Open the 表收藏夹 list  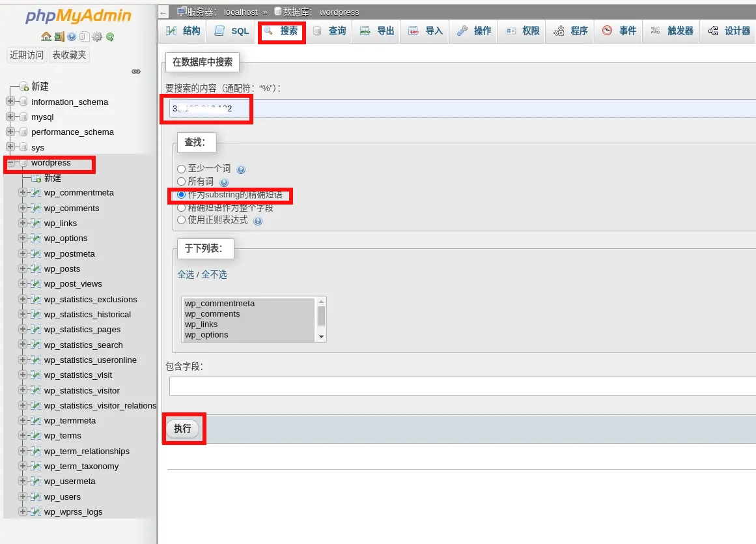(x=69, y=55)
